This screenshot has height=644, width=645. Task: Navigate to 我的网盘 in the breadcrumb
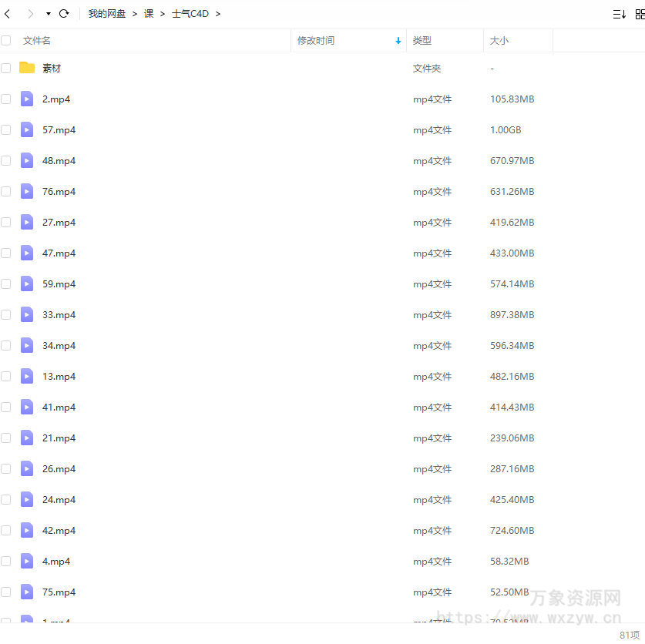106,13
